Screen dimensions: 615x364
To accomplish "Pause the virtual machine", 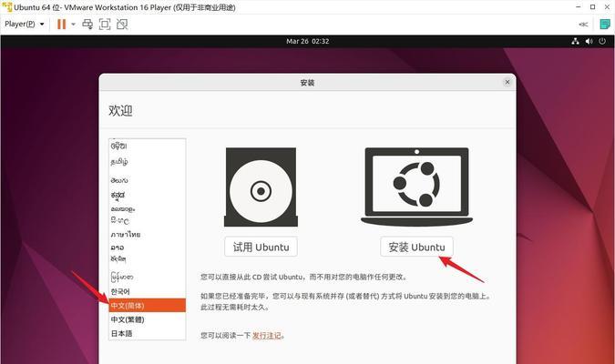I will 62,25.
